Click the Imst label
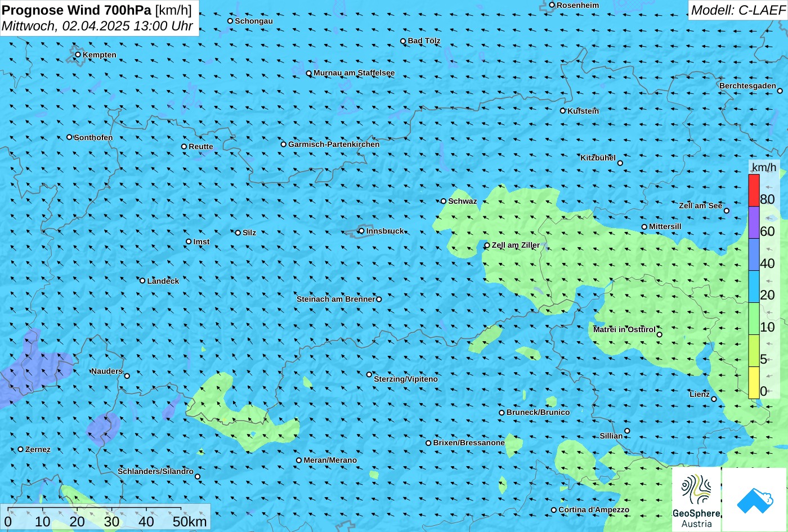This screenshot has height=532, width=788. [x=202, y=242]
